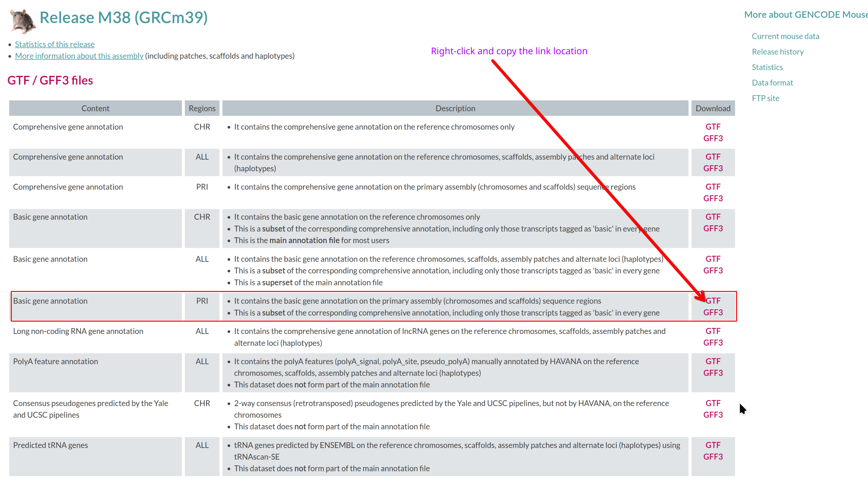Open More information about this assembly link
The image size is (868, 490).
click(x=79, y=56)
